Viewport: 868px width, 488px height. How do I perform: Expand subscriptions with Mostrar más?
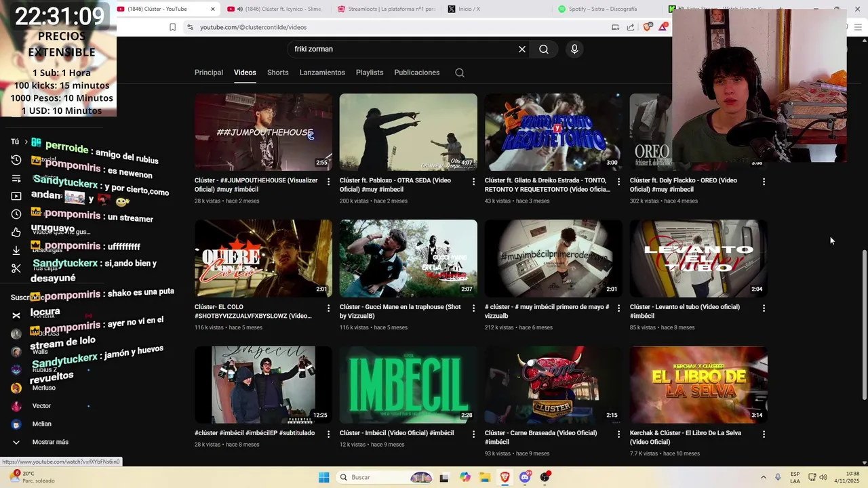click(50, 442)
